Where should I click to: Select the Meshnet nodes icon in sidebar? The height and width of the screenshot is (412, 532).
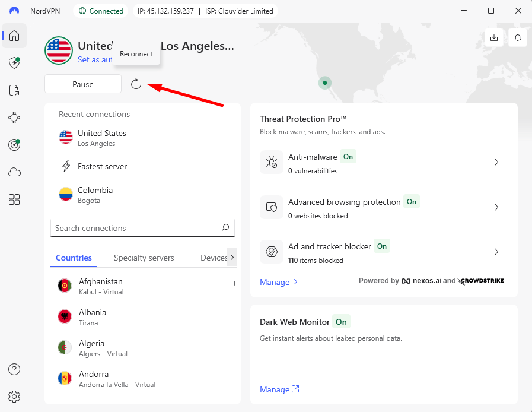(x=14, y=118)
